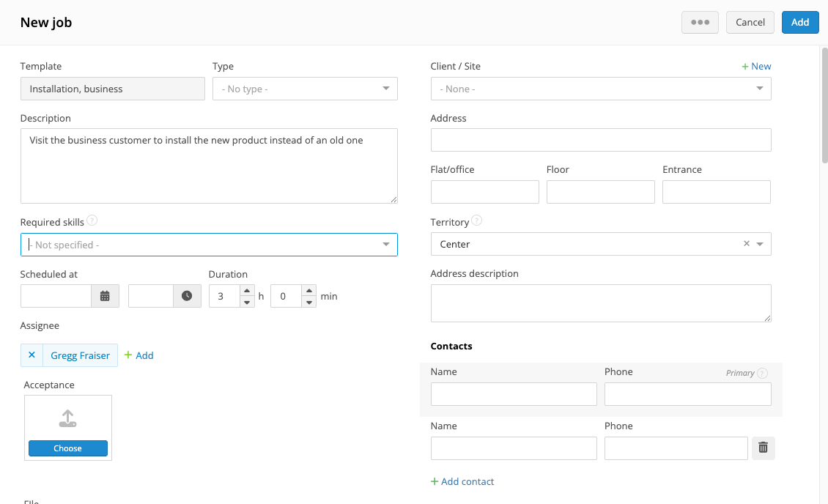Increase duration hours by one
This screenshot has width=828, height=504.
pyautogui.click(x=248, y=291)
